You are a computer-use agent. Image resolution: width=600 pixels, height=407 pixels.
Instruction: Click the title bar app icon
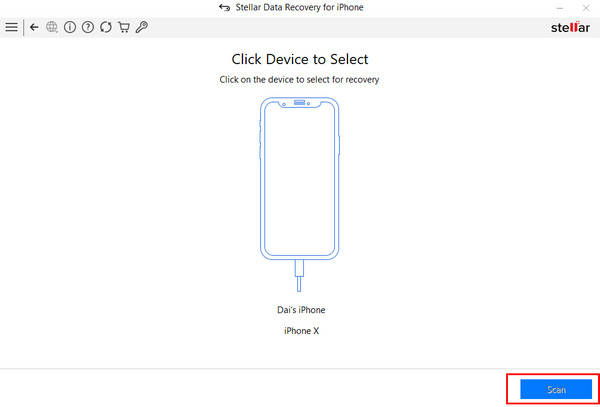tap(224, 7)
